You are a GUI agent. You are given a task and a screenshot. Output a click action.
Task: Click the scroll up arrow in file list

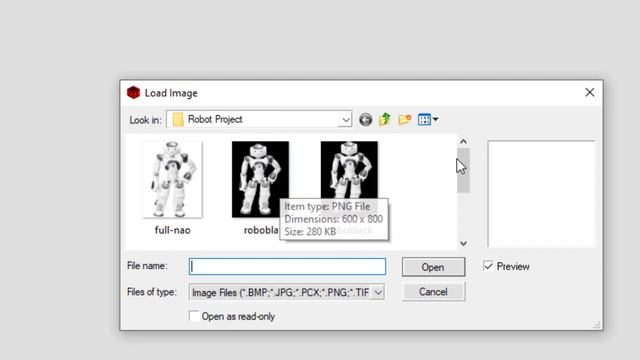463,142
